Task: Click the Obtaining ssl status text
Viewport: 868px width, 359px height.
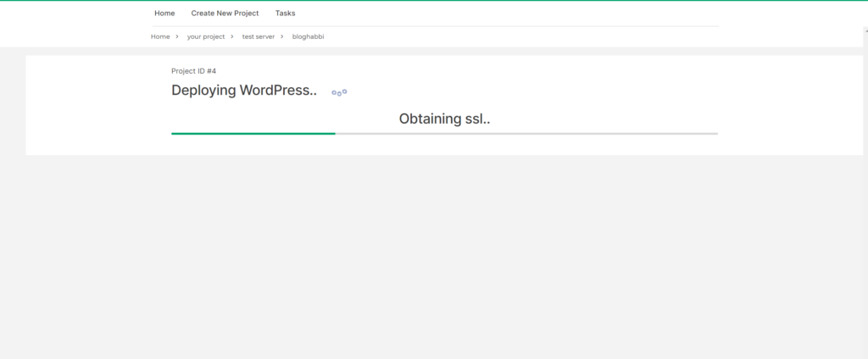Action: (x=444, y=119)
